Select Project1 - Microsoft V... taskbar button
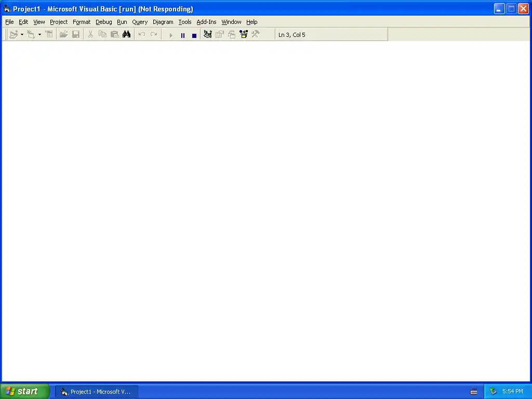The height and width of the screenshot is (399, 532). pos(96,392)
